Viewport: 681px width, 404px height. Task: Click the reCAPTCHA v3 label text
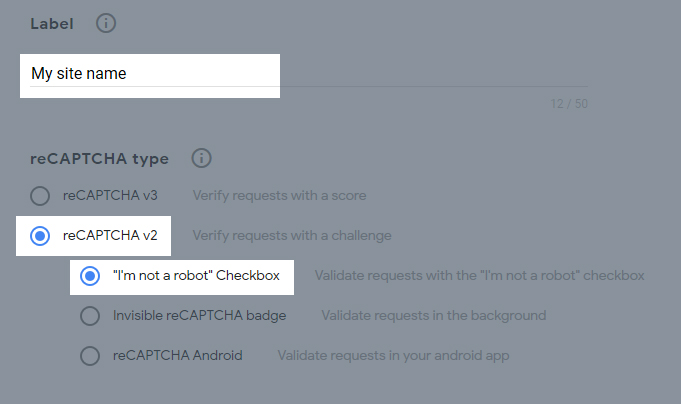click(x=110, y=195)
